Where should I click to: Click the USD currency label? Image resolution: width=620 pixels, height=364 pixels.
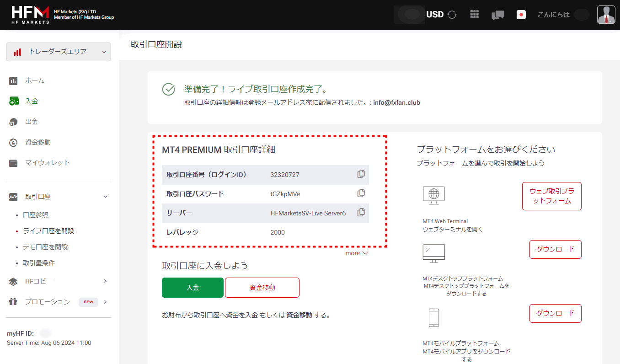435,15
